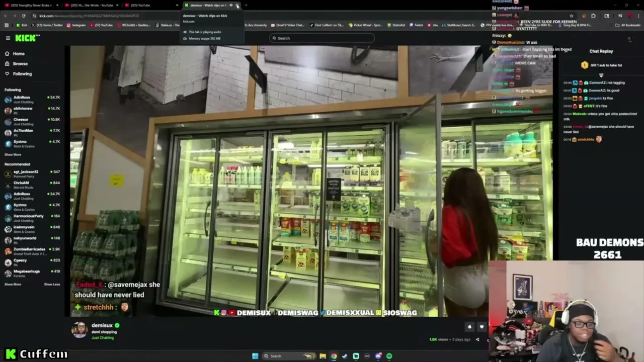
Task: Click nahyunworld channel avatar
Action: (x=8, y=240)
